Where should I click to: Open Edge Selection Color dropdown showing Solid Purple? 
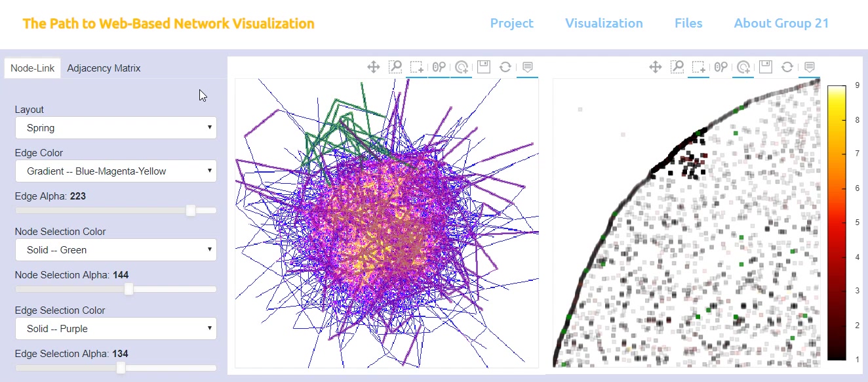(115, 329)
